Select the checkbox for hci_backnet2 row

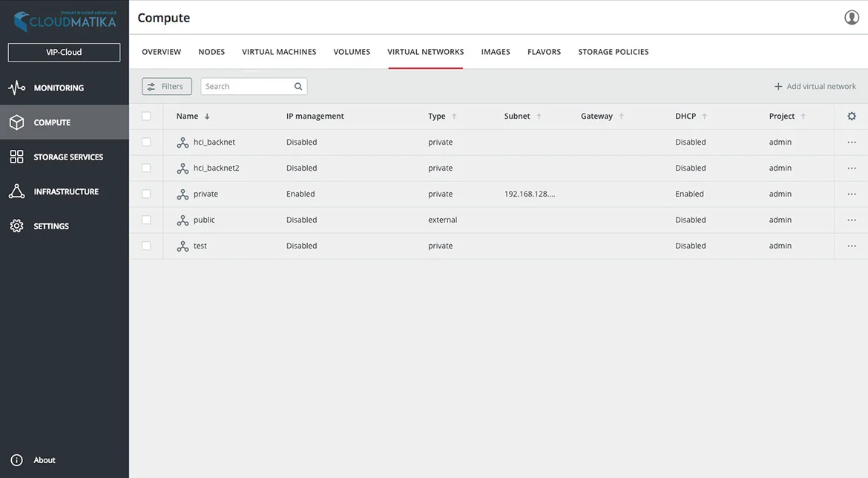pos(146,168)
